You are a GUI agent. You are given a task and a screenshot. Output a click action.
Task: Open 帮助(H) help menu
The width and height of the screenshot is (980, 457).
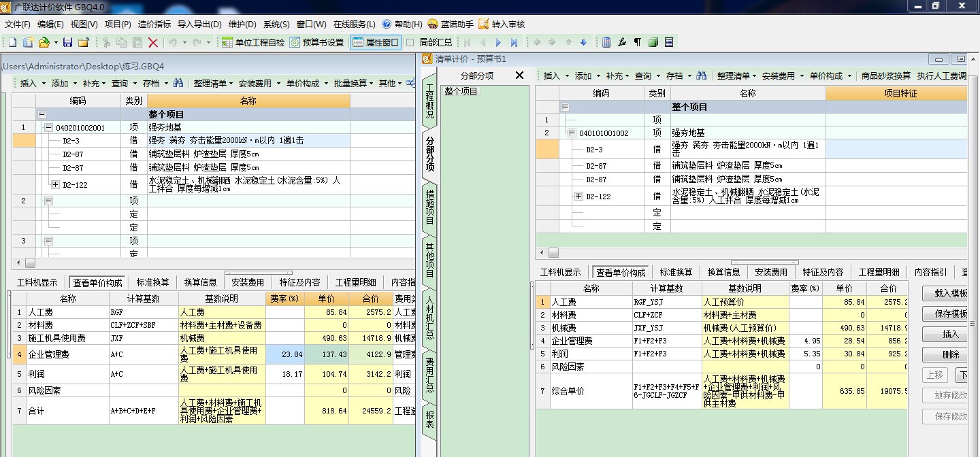(x=402, y=24)
